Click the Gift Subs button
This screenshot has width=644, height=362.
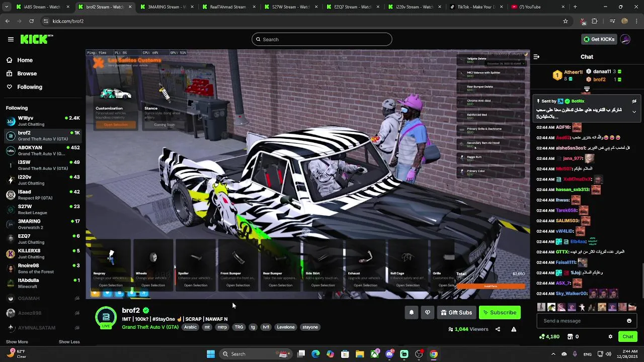point(456,313)
